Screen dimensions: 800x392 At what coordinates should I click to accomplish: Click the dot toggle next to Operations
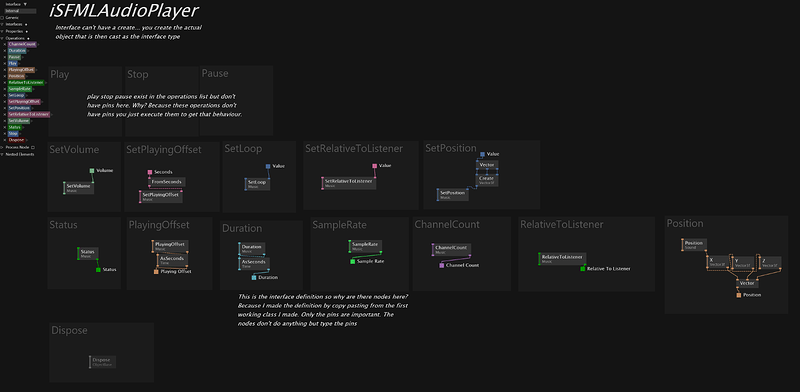[x=28, y=38]
